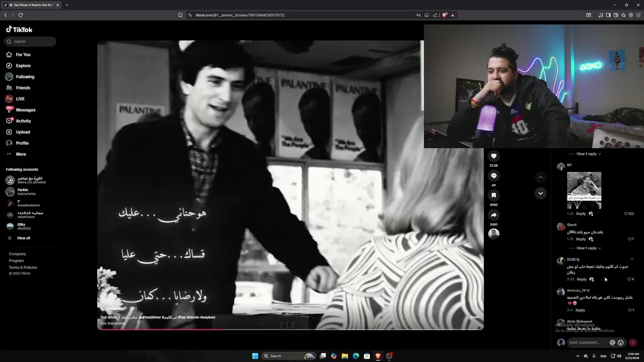Open the image thumbnail in MT's comment
Screen dimensions: 644x362
pyautogui.click(x=584, y=191)
